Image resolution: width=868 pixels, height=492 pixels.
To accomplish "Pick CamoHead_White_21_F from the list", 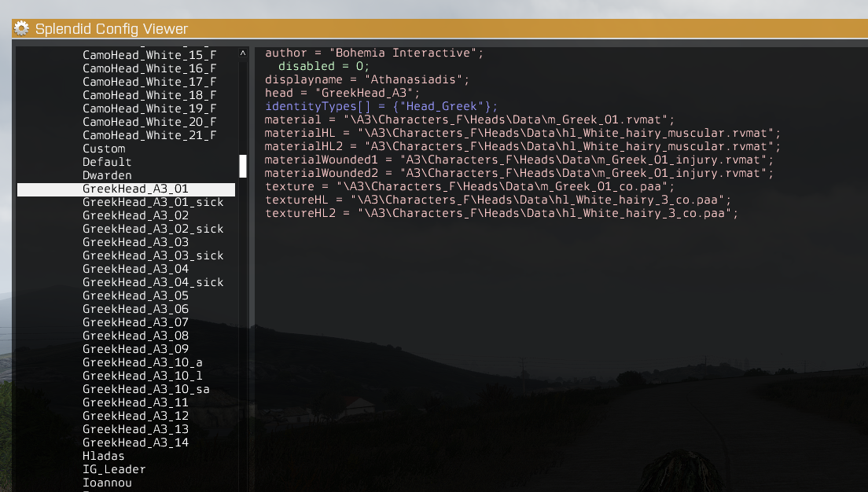I will (x=149, y=136).
